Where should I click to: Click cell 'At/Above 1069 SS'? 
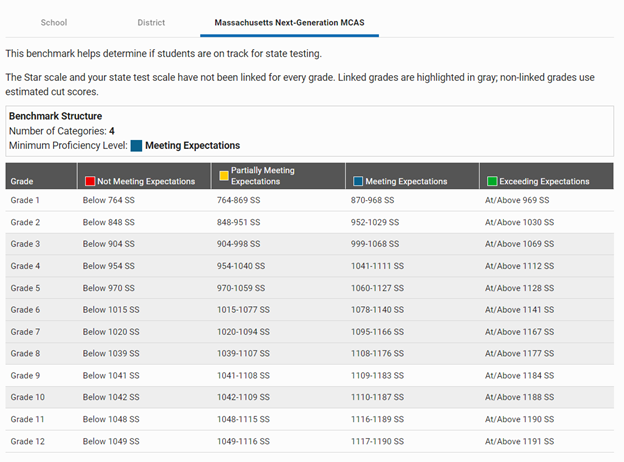(x=519, y=244)
